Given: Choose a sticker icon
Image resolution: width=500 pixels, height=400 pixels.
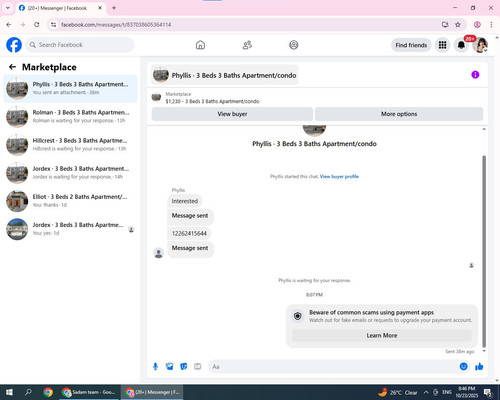Looking at the screenshot, I should (184, 367).
